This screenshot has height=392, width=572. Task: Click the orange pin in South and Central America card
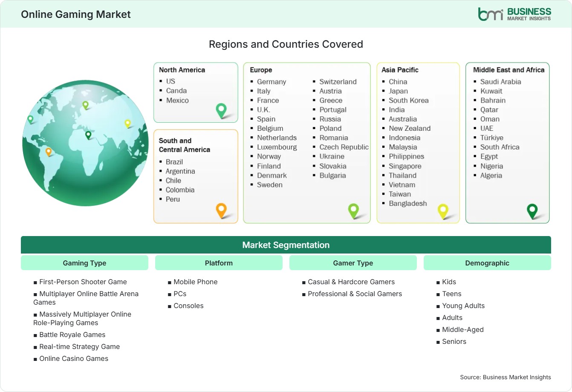coord(221,210)
